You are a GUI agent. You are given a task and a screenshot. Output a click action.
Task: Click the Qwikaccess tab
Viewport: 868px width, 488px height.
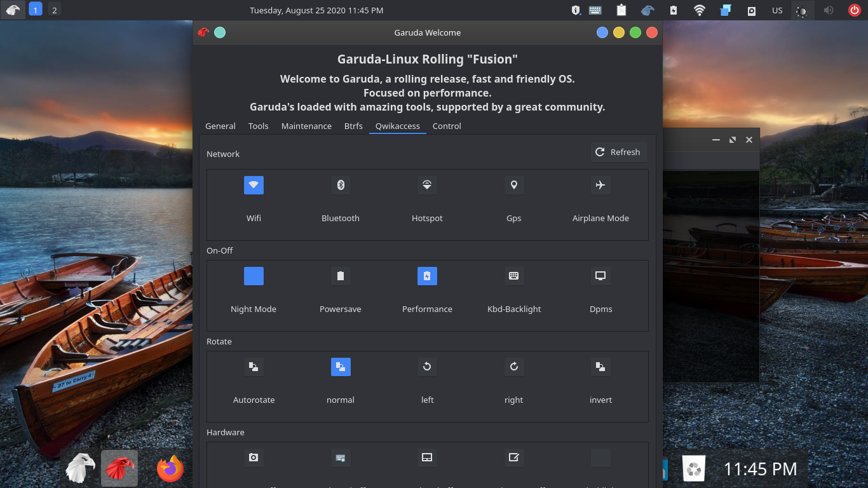(398, 126)
